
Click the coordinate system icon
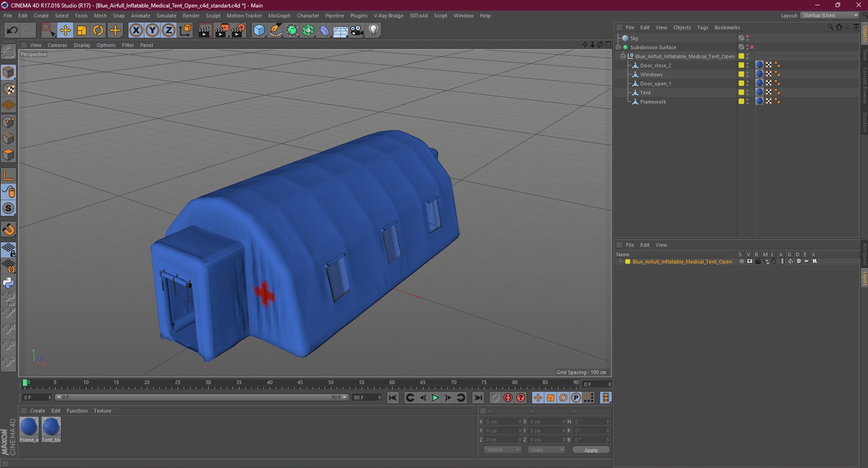coord(185,30)
